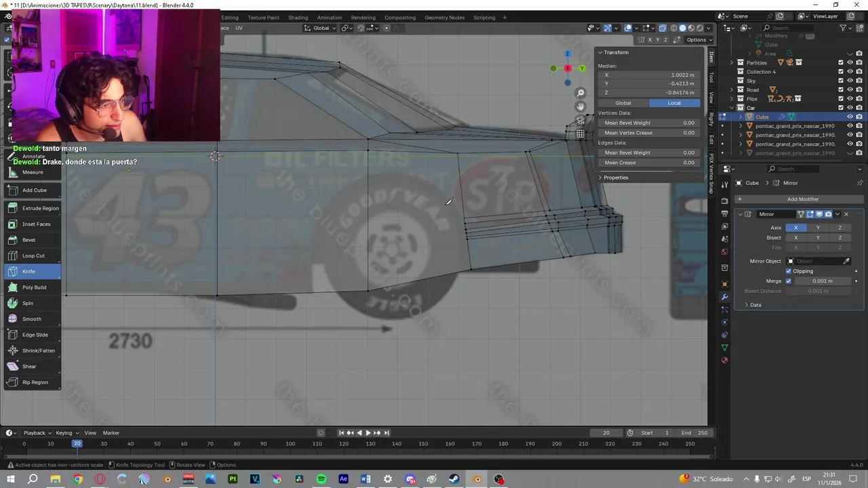Jump to timeline end button
The width and height of the screenshot is (868, 488).
[387, 433]
